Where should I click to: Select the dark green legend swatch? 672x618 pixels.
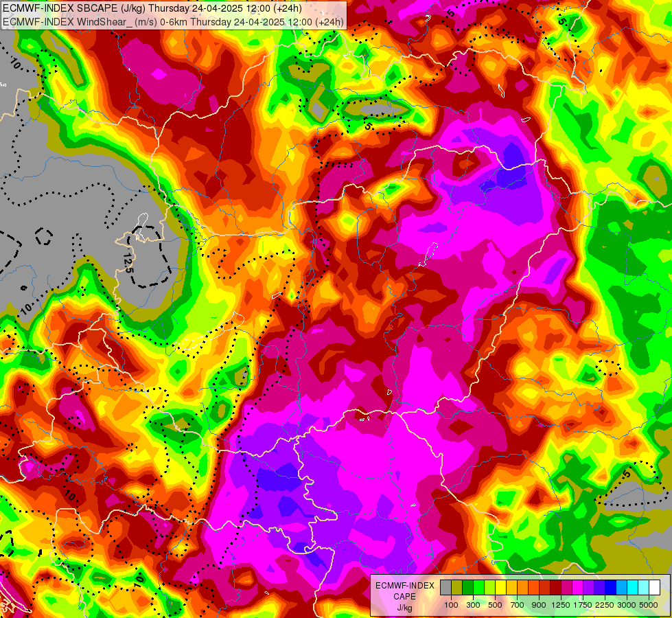tap(467, 587)
